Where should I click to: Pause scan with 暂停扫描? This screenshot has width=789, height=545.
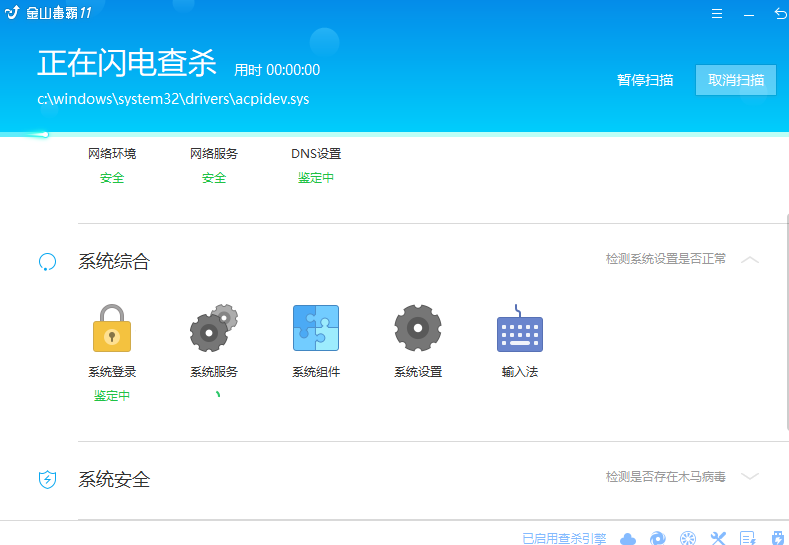(x=645, y=81)
